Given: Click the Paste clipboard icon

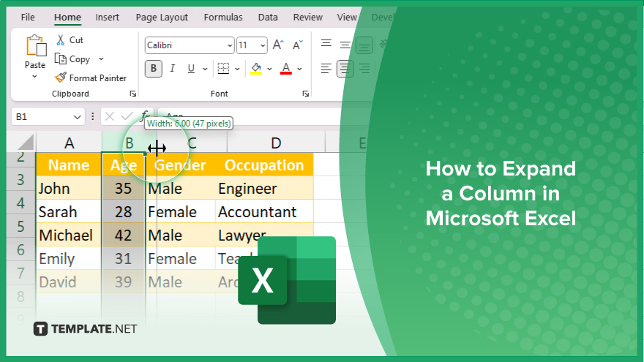Looking at the screenshot, I should 36,45.
